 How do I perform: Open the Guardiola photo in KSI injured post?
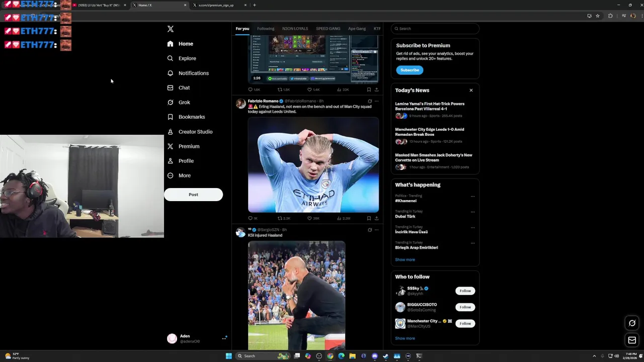click(297, 296)
